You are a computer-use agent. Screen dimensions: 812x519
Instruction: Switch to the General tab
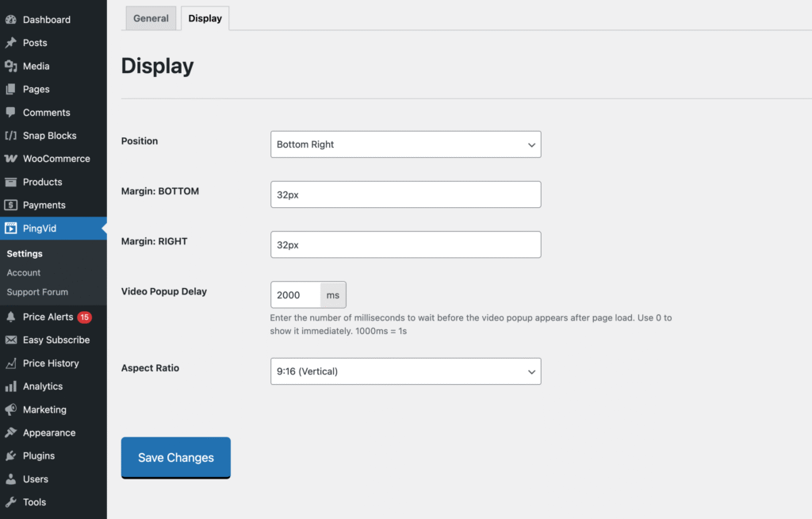coord(151,18)
